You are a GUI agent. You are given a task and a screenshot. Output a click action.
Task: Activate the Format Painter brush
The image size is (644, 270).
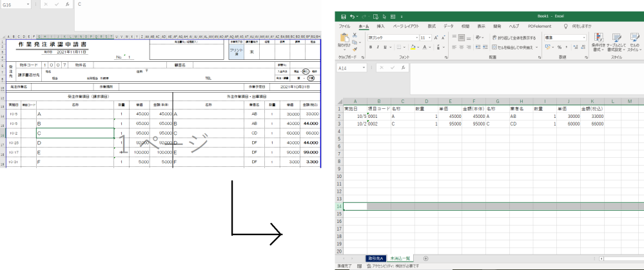click(355, 49)
